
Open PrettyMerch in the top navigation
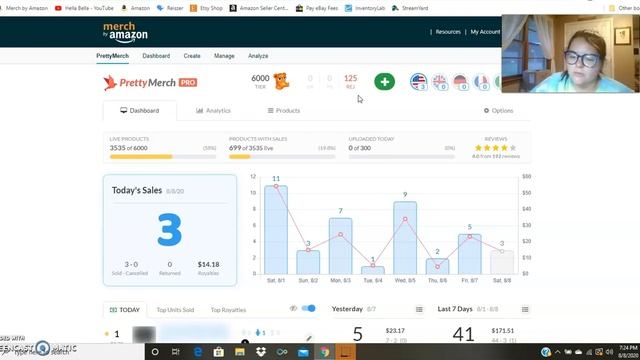(x=112, y=56)
